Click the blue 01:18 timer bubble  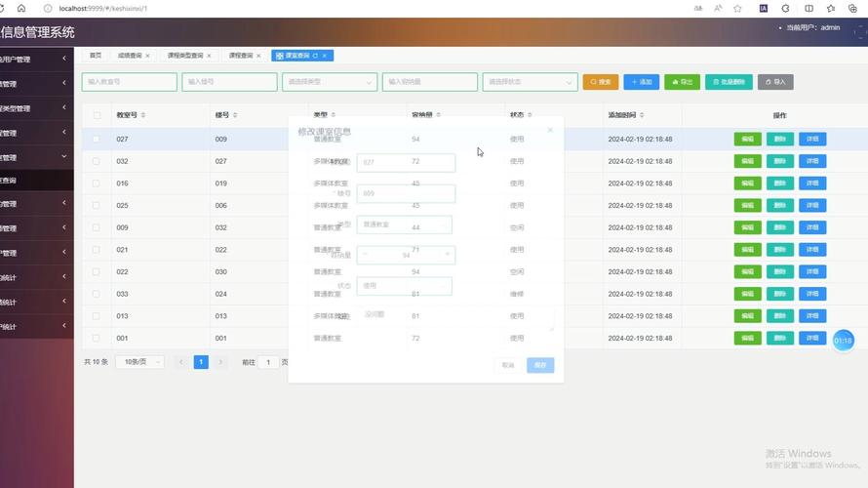843,340
